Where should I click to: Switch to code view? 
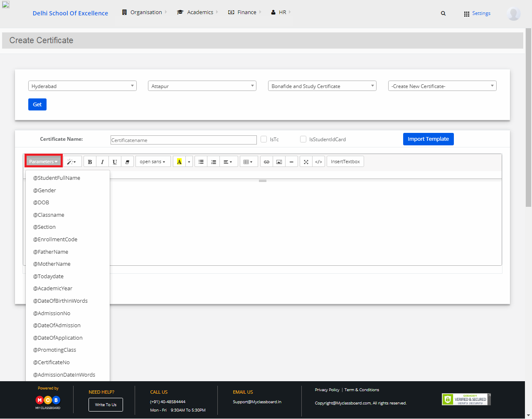[x=319, y=162]
